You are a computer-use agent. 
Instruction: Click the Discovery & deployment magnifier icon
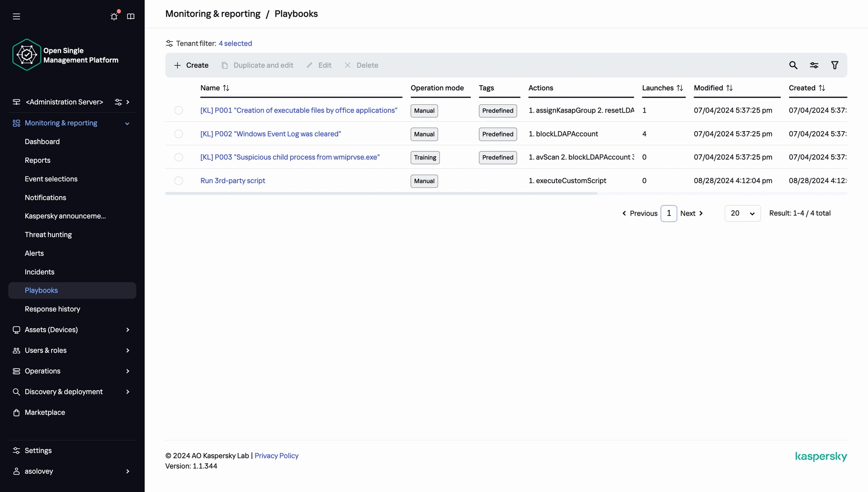pos(16,392)
